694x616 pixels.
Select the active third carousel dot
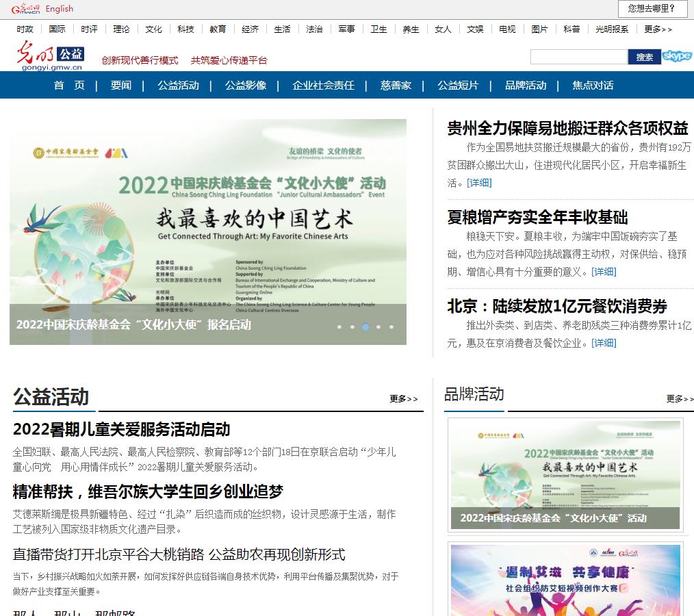point(365,327)
